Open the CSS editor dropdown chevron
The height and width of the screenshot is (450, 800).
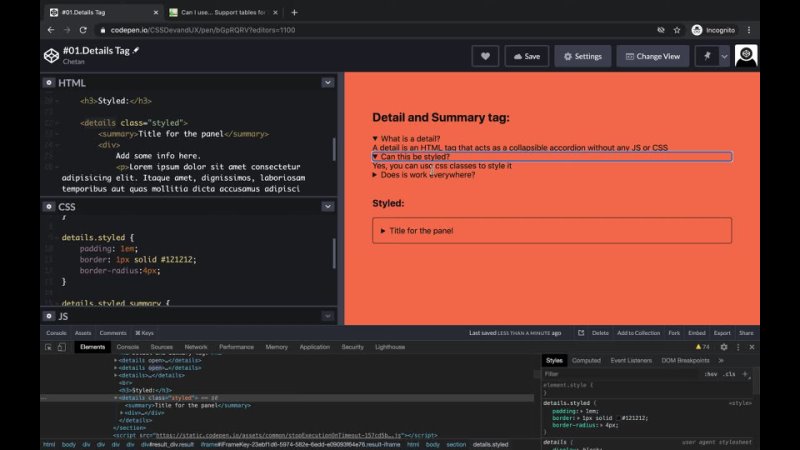pyautogui.click(x=328, y=207)
